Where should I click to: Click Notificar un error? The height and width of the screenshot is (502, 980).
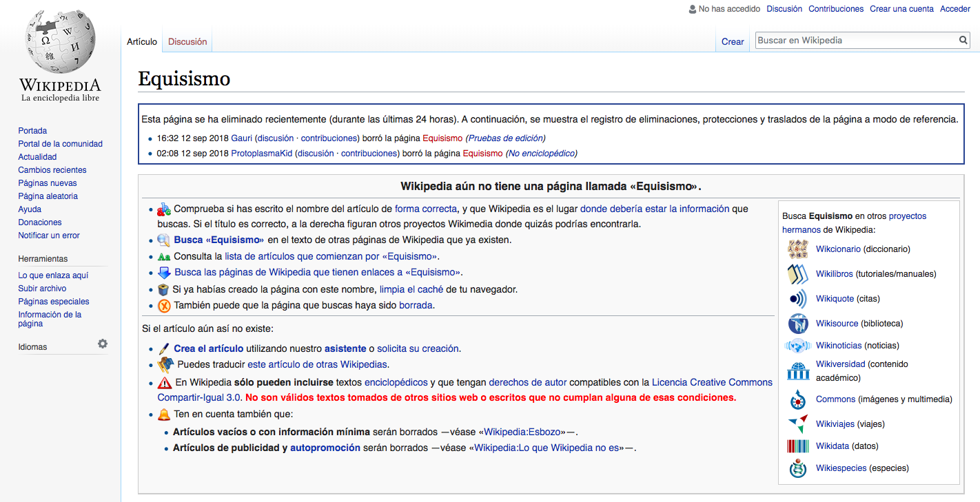coord(49,236)
